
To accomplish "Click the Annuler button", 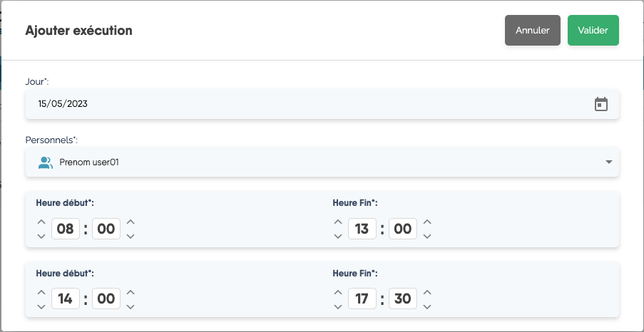I will (x=532, y=31).
